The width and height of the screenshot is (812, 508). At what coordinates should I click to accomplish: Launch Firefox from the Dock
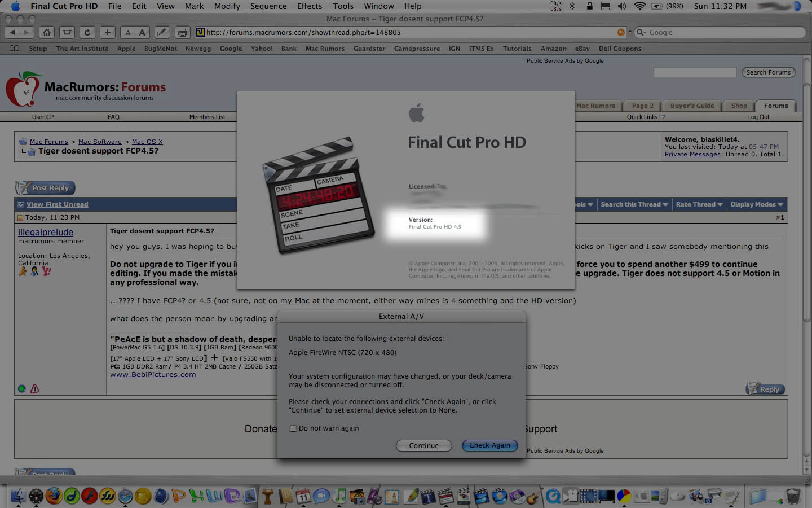click(54, 496)
